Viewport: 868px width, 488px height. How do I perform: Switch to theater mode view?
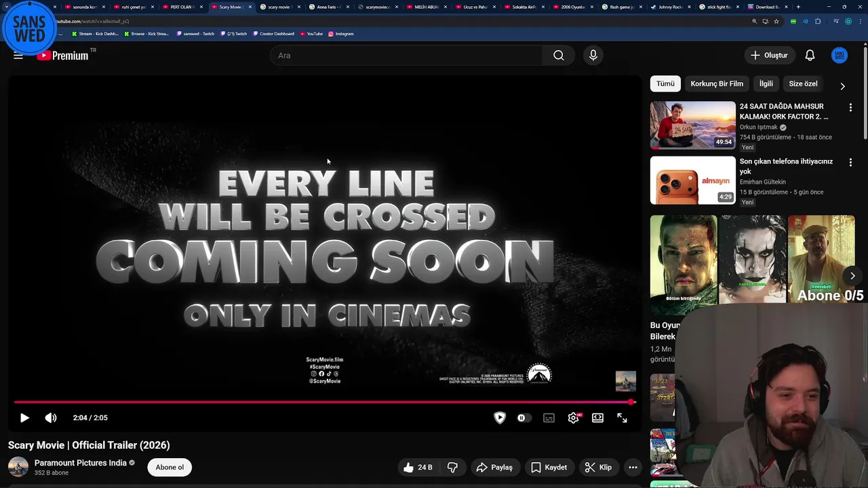pos(597,418)
